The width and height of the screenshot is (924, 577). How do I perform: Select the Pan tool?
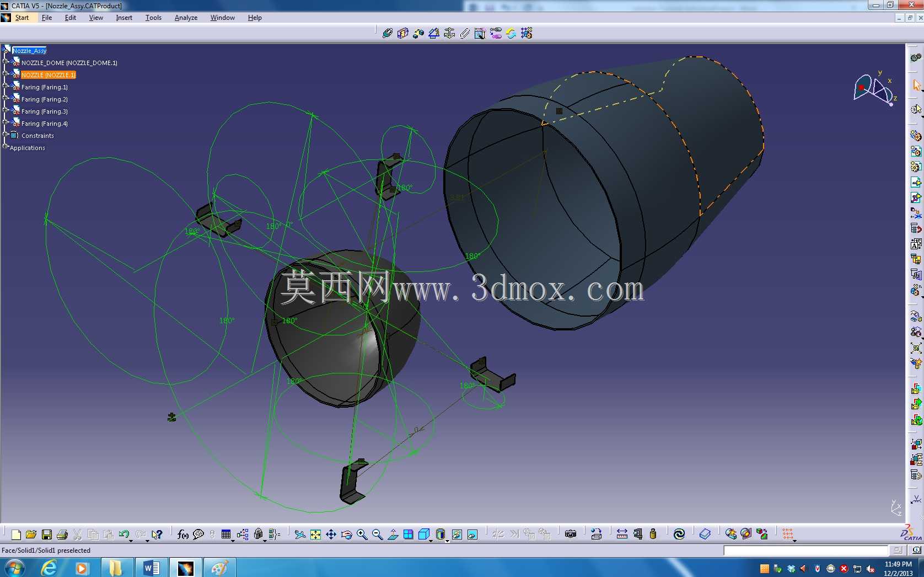pyautogui.click(x=331, y=534)
